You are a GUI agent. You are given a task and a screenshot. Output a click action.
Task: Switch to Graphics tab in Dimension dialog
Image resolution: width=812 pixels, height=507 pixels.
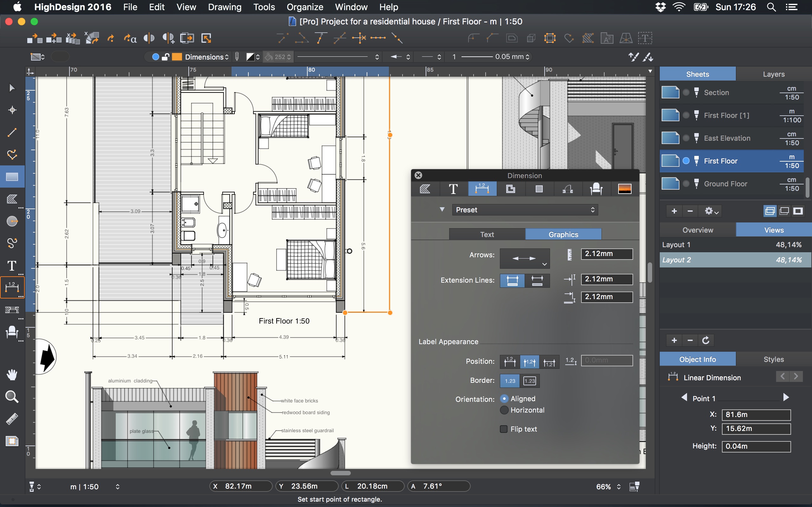(x=562, y=234)
